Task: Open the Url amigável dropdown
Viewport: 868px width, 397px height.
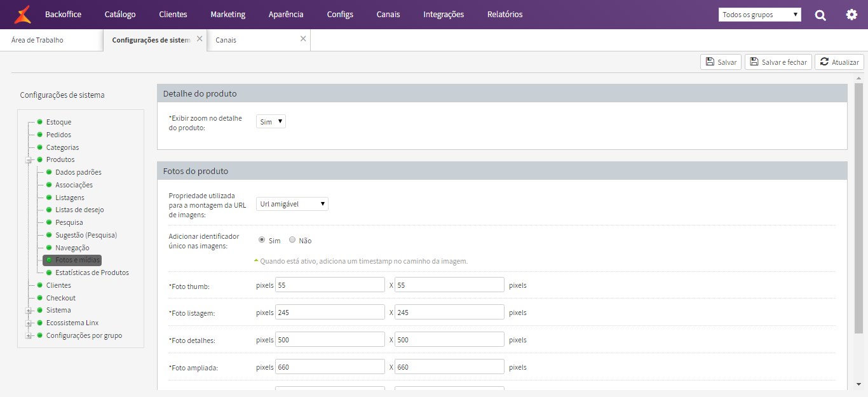Action: pos(292,204)
